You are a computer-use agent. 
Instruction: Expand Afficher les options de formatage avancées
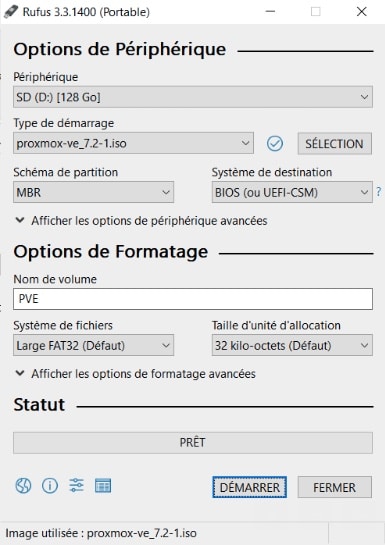coord(136,374)
